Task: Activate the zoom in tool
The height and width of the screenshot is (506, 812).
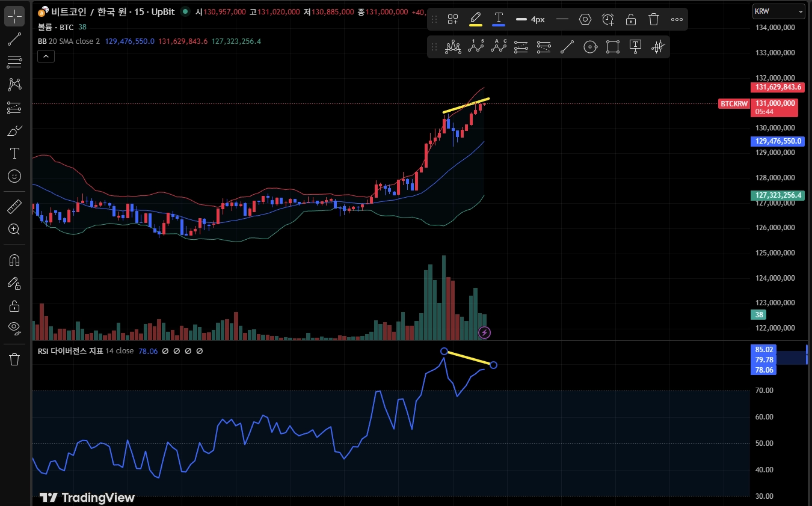Action: tap(14, 230)
